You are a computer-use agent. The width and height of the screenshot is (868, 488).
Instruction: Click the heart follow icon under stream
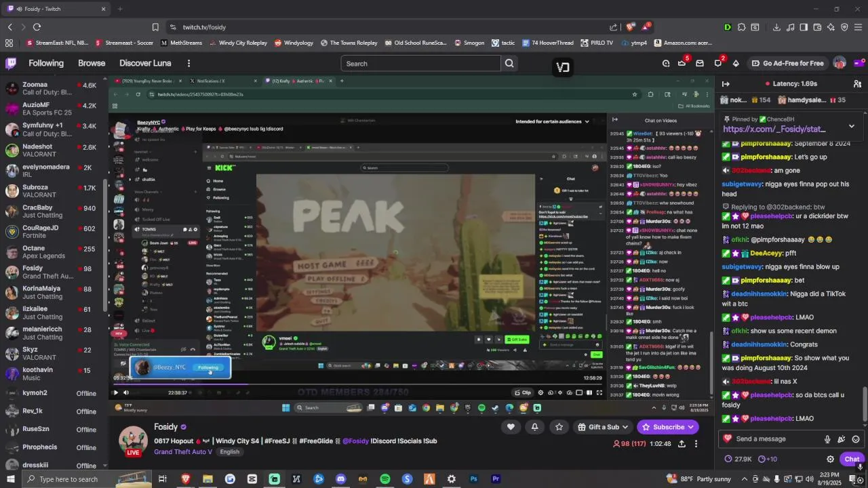point(511,427)
